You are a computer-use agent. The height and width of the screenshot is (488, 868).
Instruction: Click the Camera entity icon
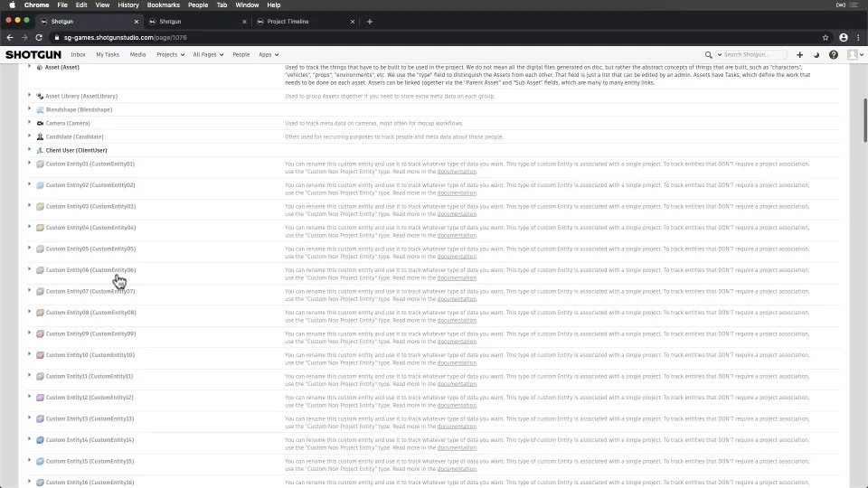coord(40,123)
